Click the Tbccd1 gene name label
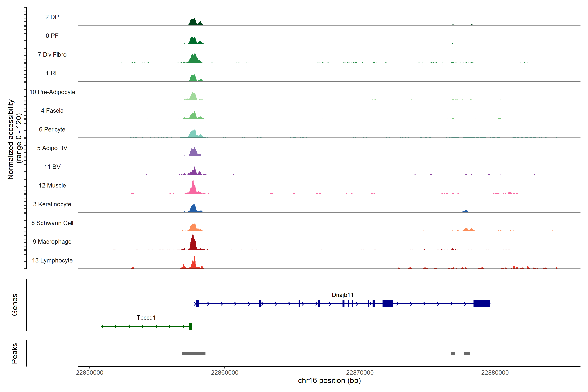 coord(146,318)
